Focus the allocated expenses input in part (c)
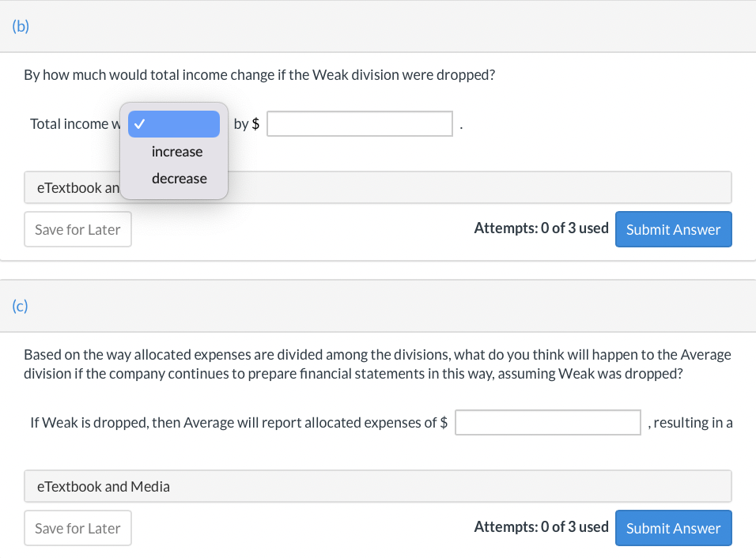This screenshot has width=756, height=558. [547, 423]
